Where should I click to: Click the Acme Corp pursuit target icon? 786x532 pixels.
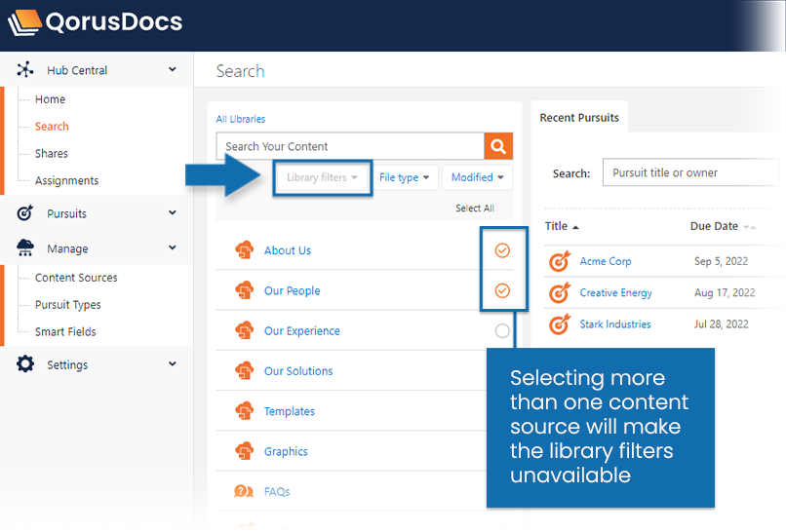point(560,261)
